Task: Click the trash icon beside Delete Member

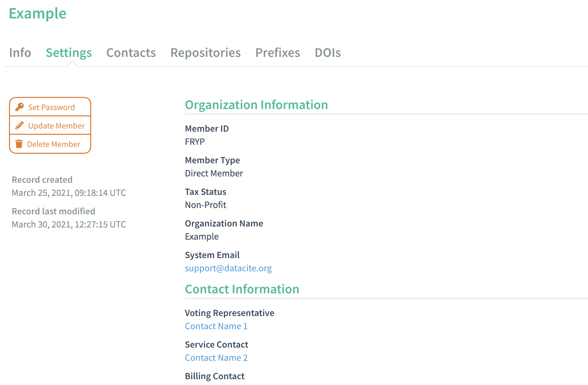Action: pyautogui.click(x=19, y=144)
